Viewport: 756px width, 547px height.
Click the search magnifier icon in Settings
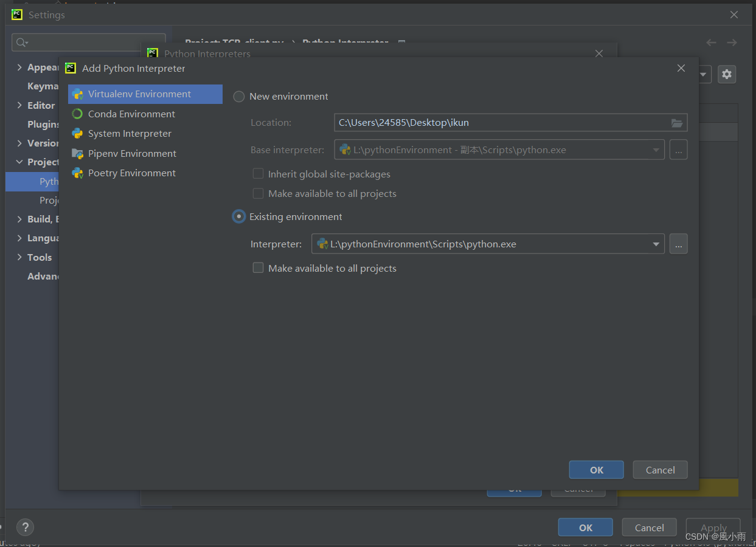[x=22, y=42]
